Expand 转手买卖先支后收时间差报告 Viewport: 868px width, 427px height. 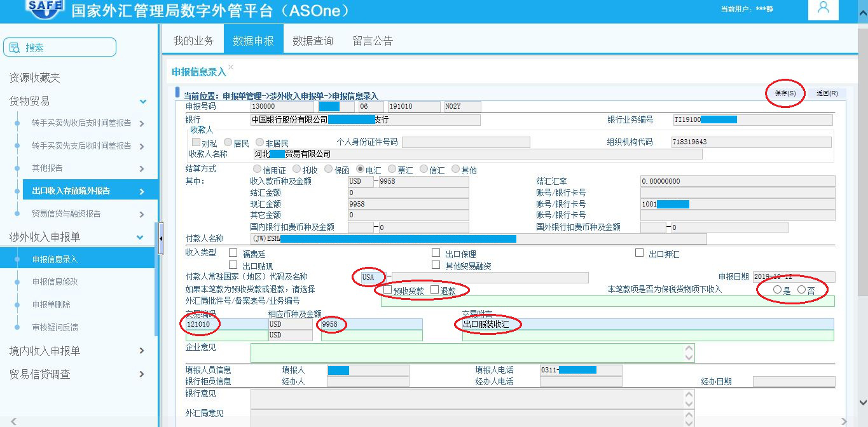[141, 146]
